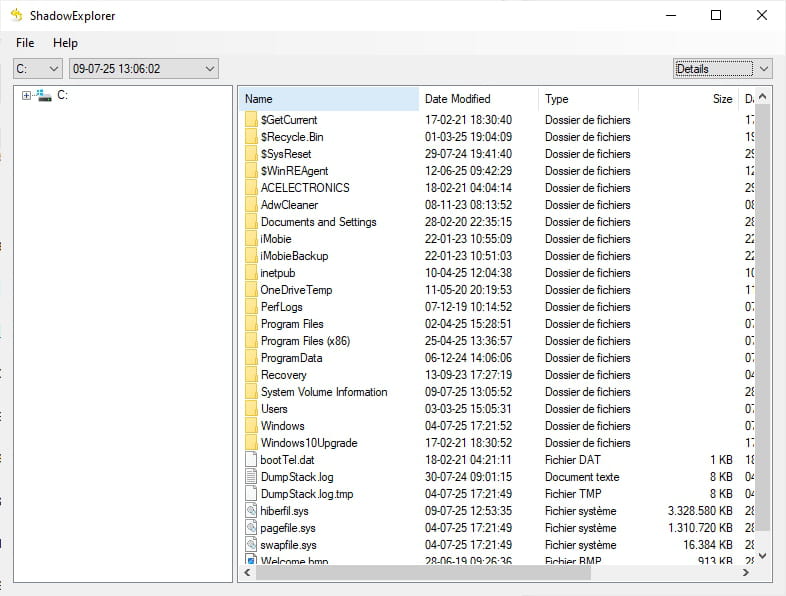This screenshot has width=786, height=596.
Task: Click the 3.328.580 KB size value
Action: coord(700,511)
